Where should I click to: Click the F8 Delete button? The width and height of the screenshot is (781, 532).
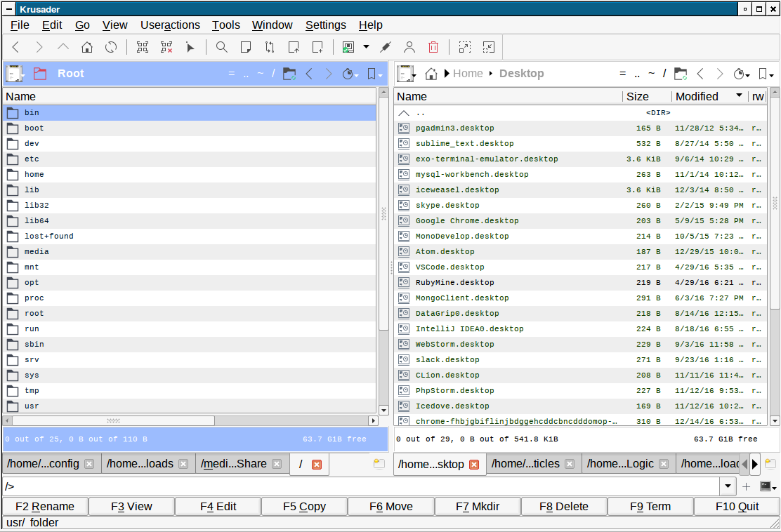tap(564, 507)
